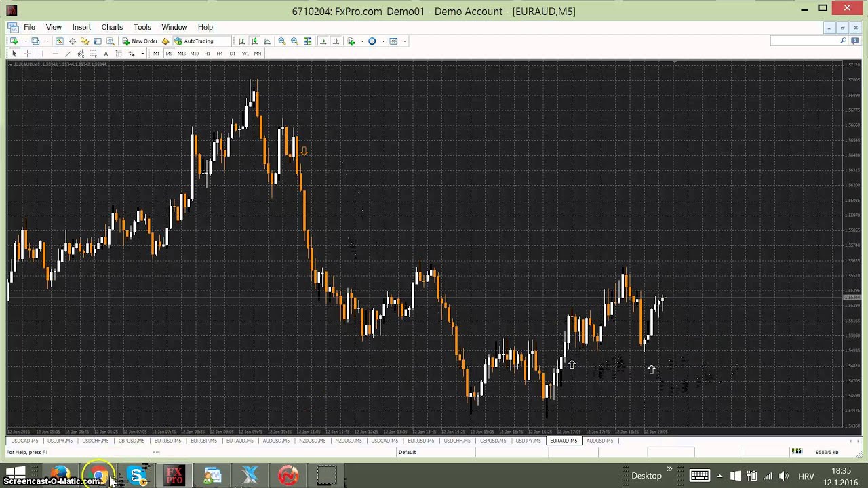Open the Strategy Tester icon
The image size is (868, 488).
coord(111,41)
